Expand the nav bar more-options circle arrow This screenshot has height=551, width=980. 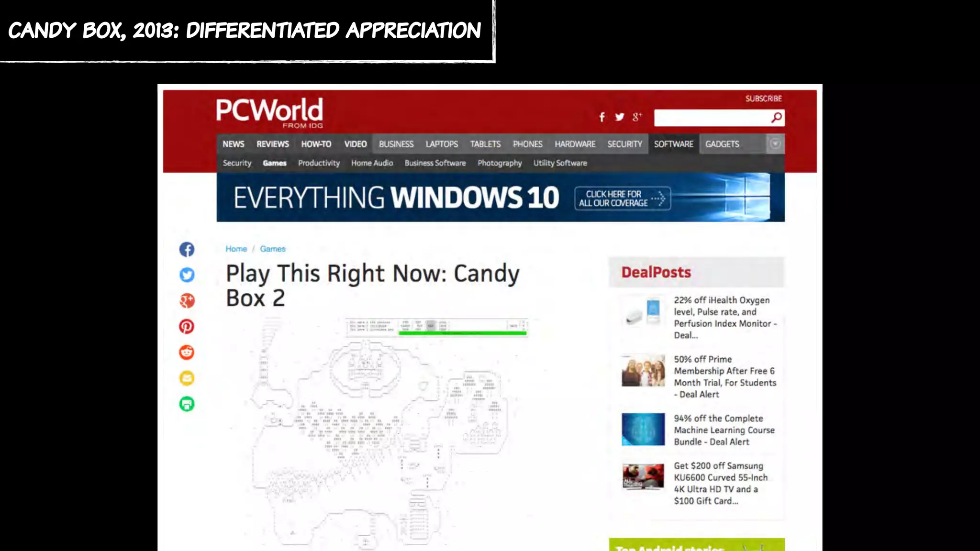(x=776, y=144)
